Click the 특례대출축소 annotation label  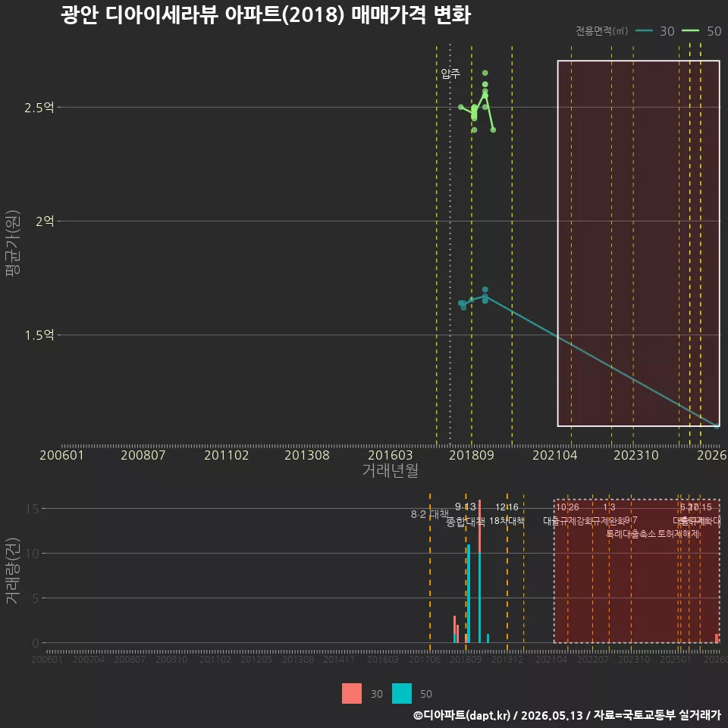(x=631, y=534)
